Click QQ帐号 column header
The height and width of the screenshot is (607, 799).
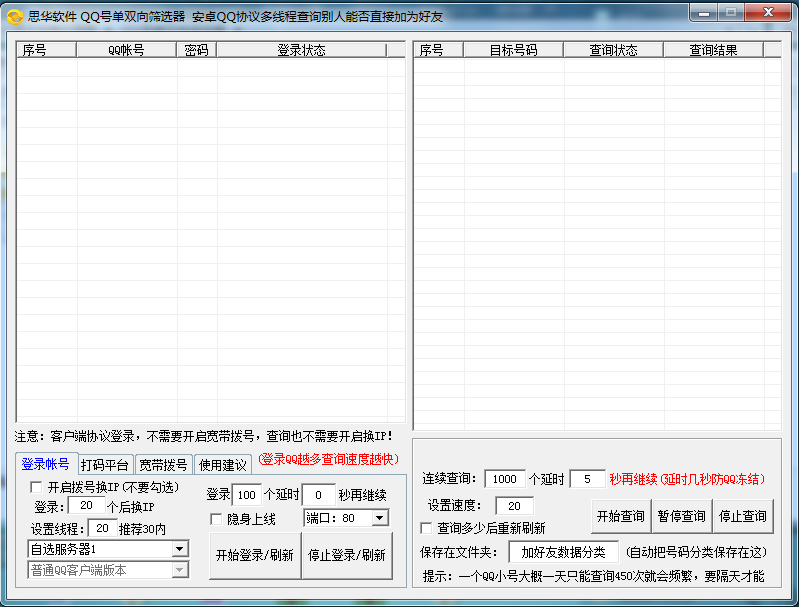(x=126, y=50)
